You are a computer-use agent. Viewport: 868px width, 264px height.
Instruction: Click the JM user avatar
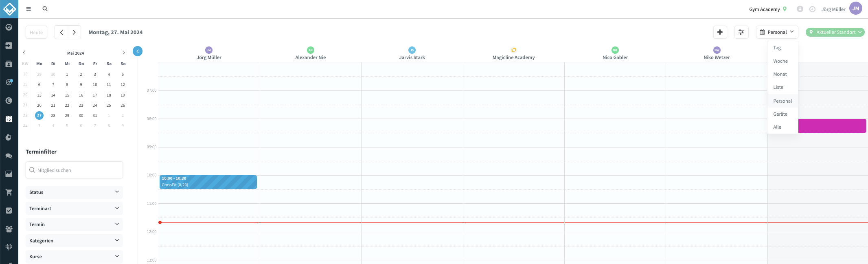tap(855, 8)
